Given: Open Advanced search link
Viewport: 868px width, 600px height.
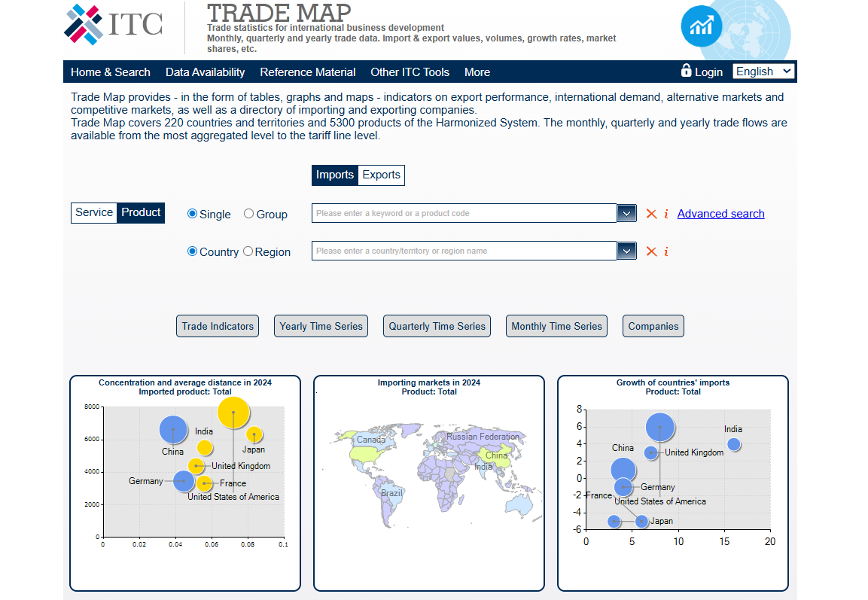Looking at the screenshot, I should (x=720, y=214).
